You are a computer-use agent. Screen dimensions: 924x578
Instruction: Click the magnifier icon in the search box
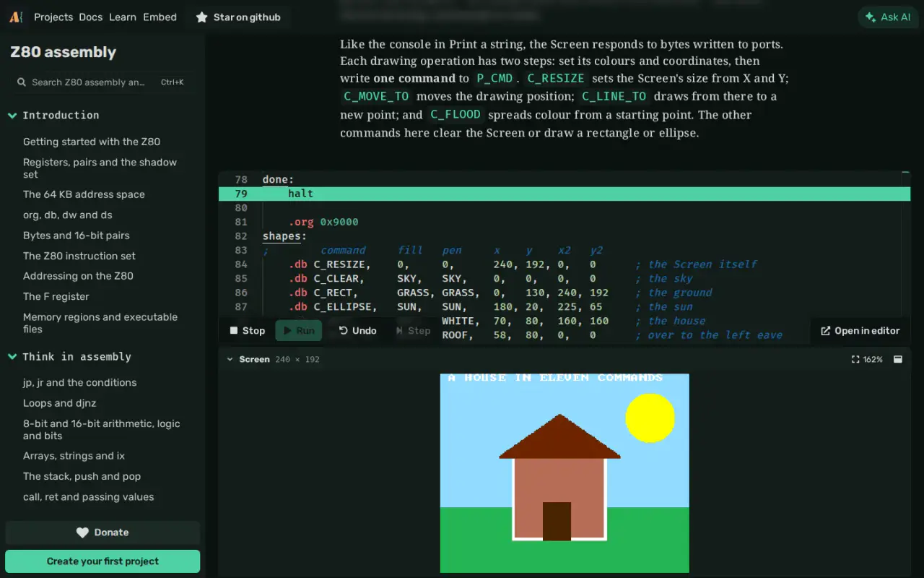click(22, 82)
